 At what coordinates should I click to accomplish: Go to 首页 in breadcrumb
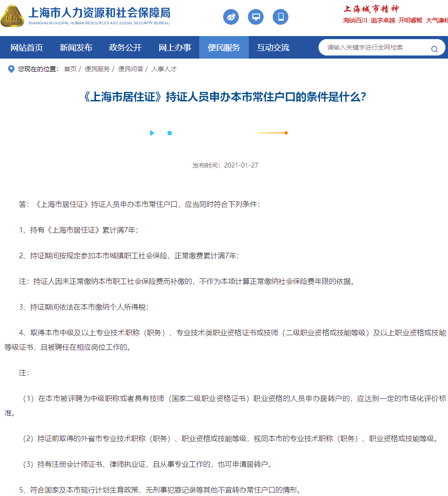[70, 69]
